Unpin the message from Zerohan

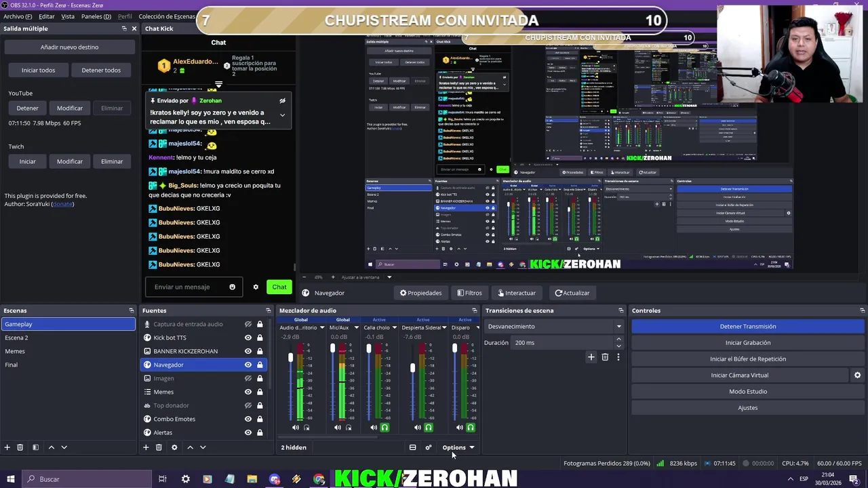282,101
